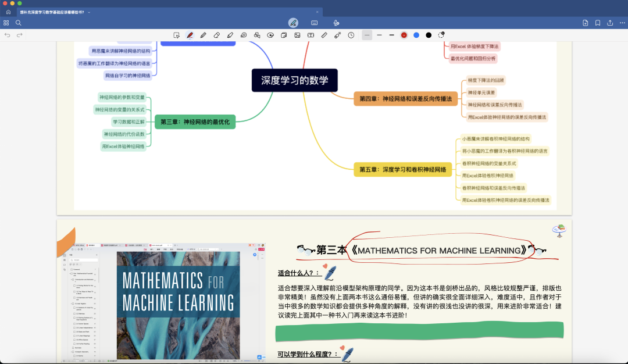Start audio recording with microphone icon
The image size is (628, 364).
[x=336, y=23]
